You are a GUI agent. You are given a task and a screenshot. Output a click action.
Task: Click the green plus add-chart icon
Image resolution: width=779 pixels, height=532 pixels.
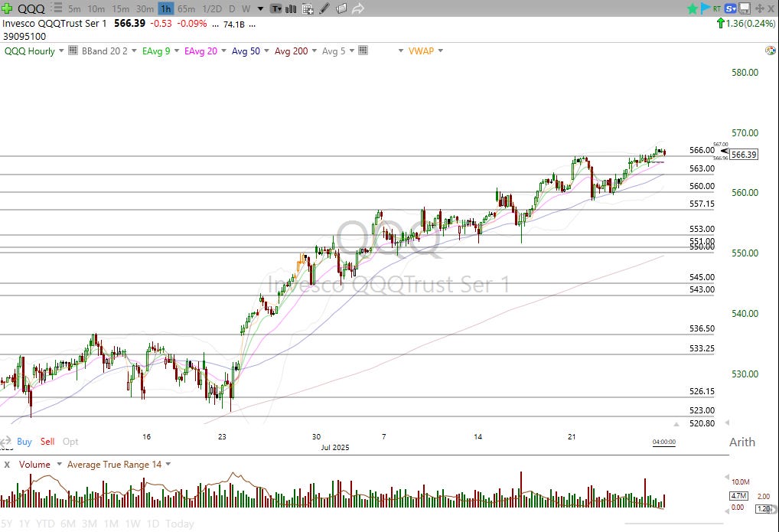coord(7,8)
